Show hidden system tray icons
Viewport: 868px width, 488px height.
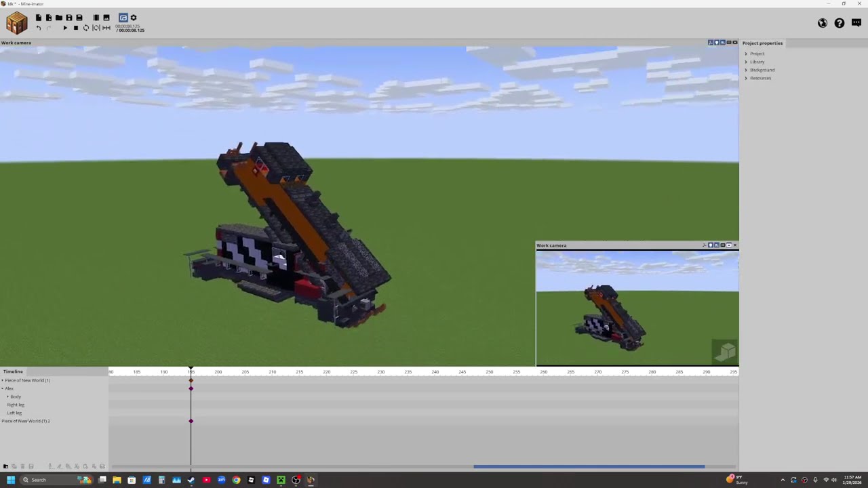pos(783,480)
